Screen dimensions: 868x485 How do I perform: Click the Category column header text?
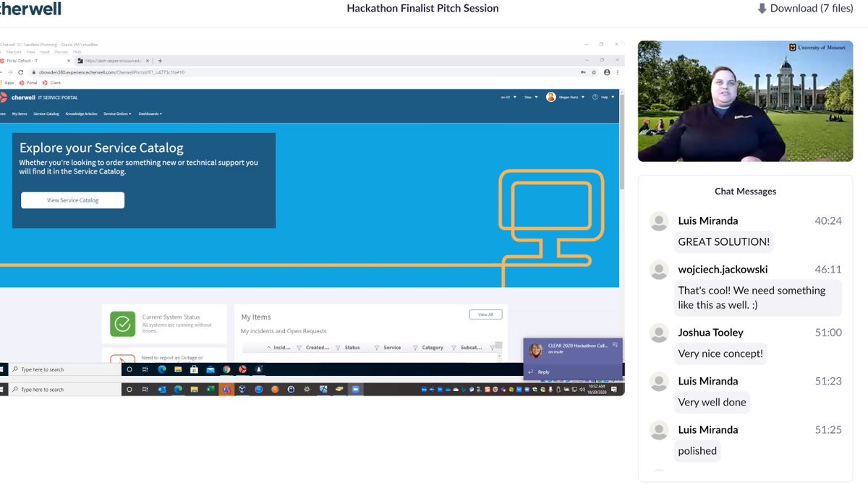pyautogui.click(x=433, y=348)
